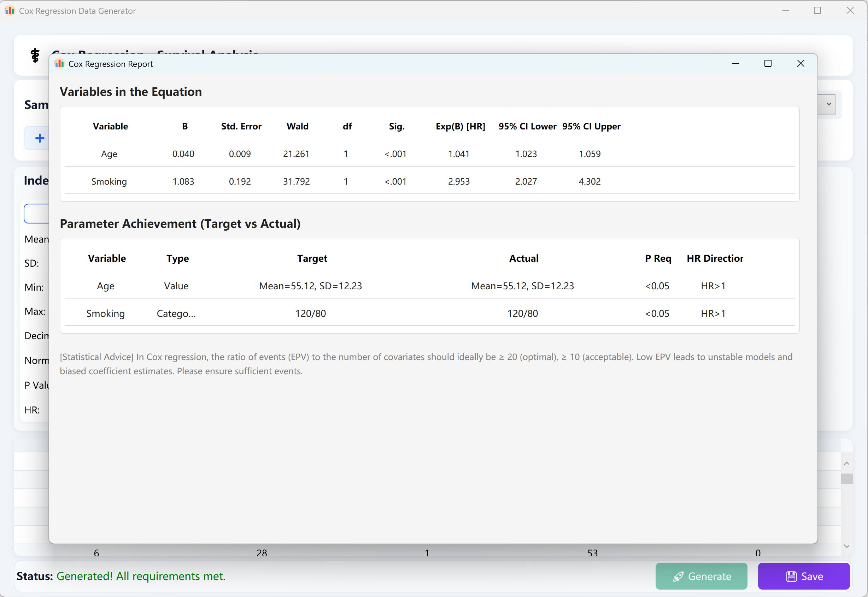Minimize the Cox Regression Report window
This screenshot has width=868, height=597.
736,64
